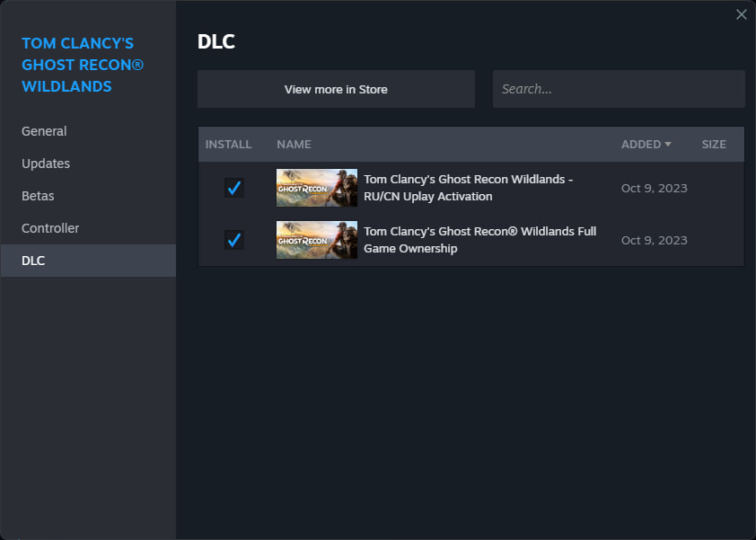Image resolution: width=756 pixels, height=540 pixels.
Task: Sort by the NAME column header
Action: (x=294, y=145)
